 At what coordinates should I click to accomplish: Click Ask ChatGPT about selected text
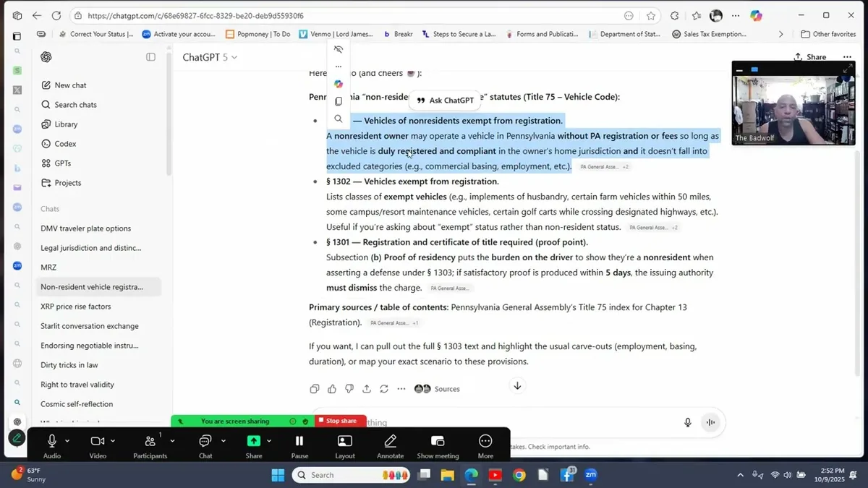click(x=445, y=100)
